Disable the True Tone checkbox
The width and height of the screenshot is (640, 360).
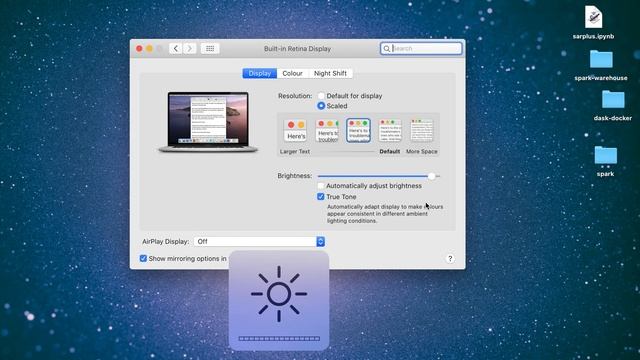coord(321,197)
